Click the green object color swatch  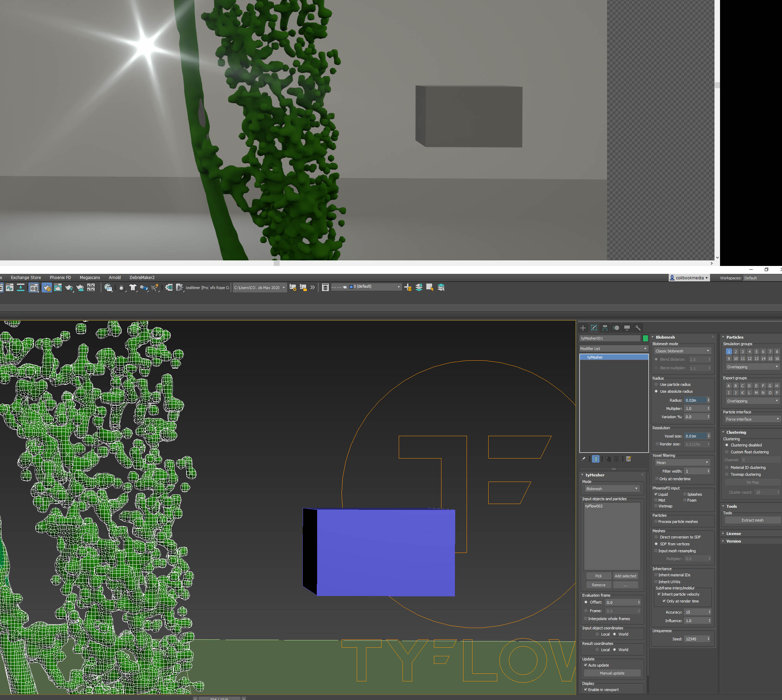[646, 339]
